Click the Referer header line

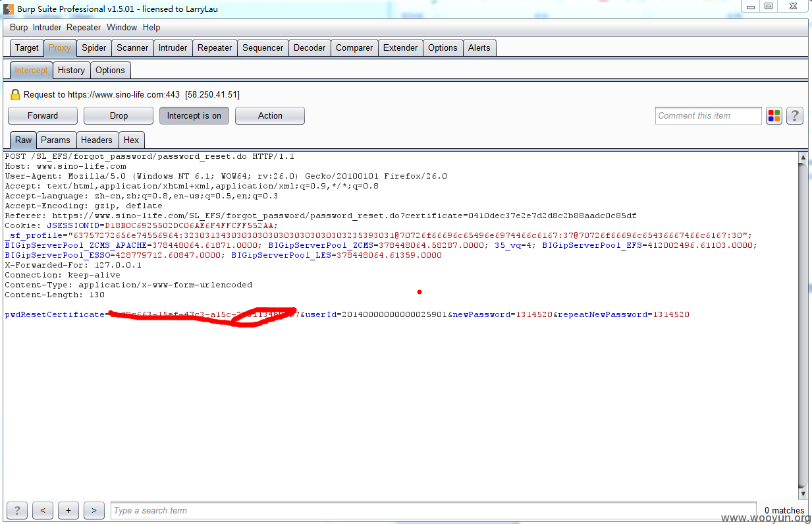(321, 216)
